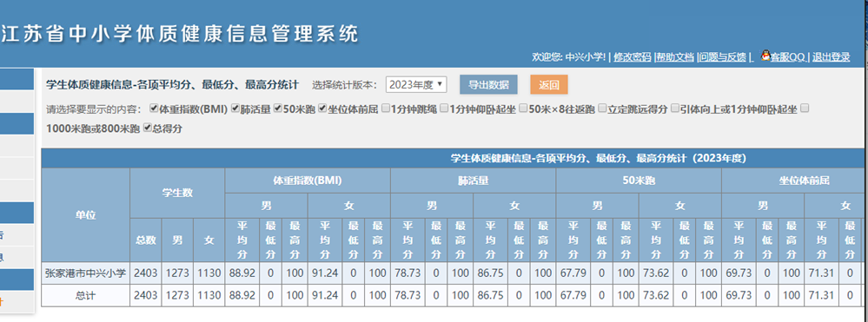Uncheck the 体重指数(BMI) checkbox
Screen dimensions: 868x322
(154, 108)
